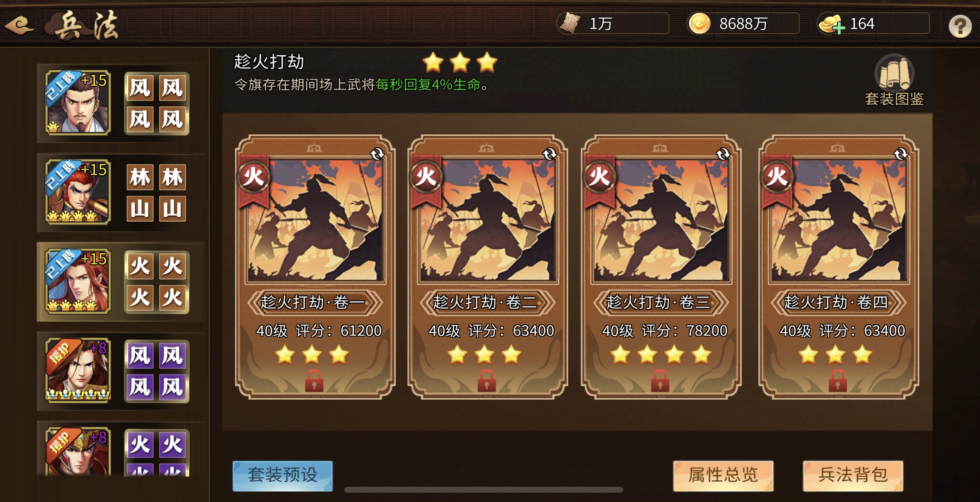Open the 套装图鉴 scroll icon

tap(894, 73)
